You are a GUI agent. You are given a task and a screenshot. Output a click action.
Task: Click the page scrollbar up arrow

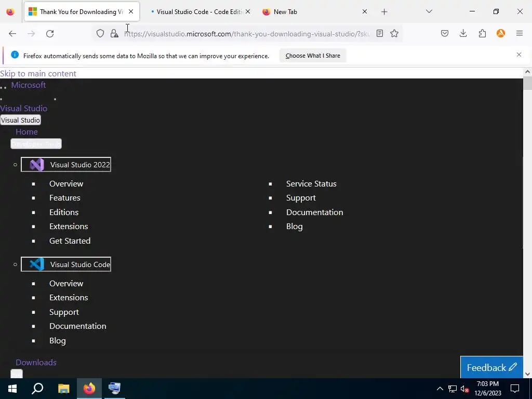527,72
